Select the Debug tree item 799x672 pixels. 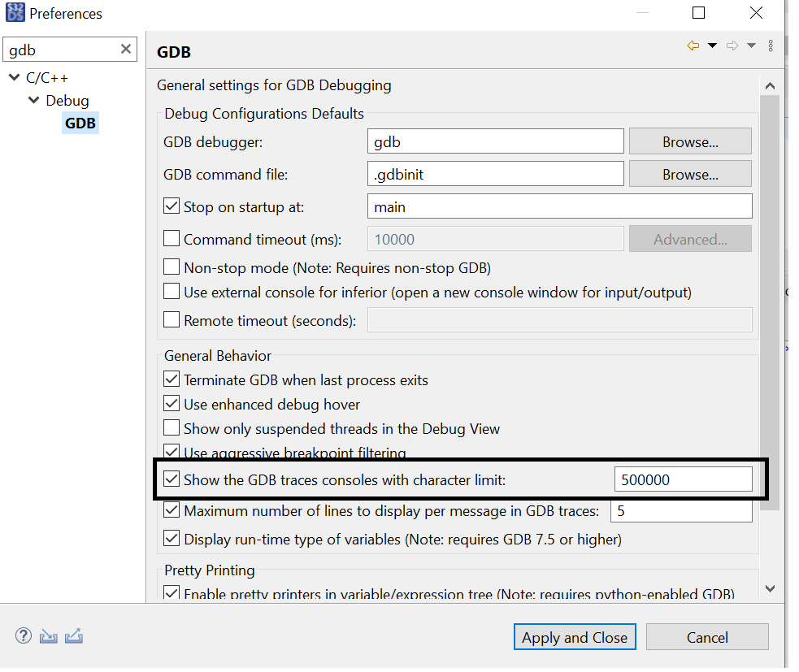(67, 101)
